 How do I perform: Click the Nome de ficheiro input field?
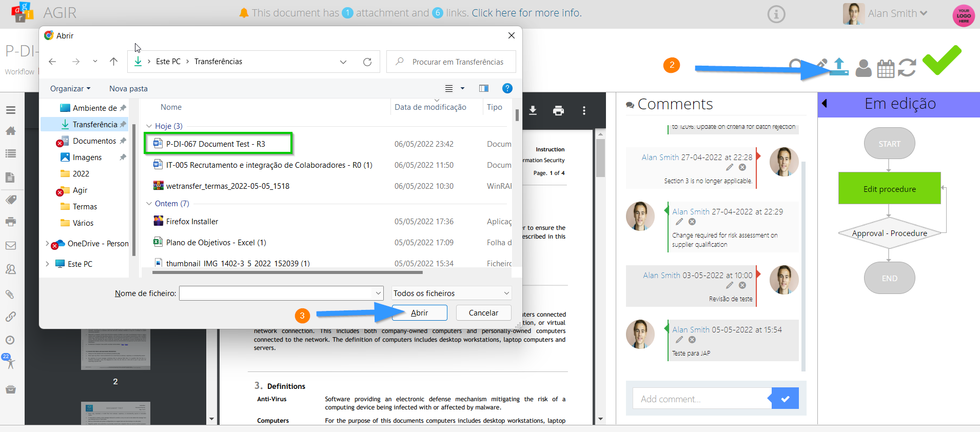(277, 293)
